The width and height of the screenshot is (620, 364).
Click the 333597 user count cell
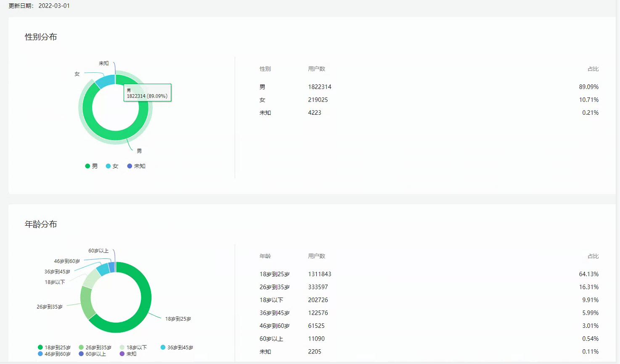(318, 287)
